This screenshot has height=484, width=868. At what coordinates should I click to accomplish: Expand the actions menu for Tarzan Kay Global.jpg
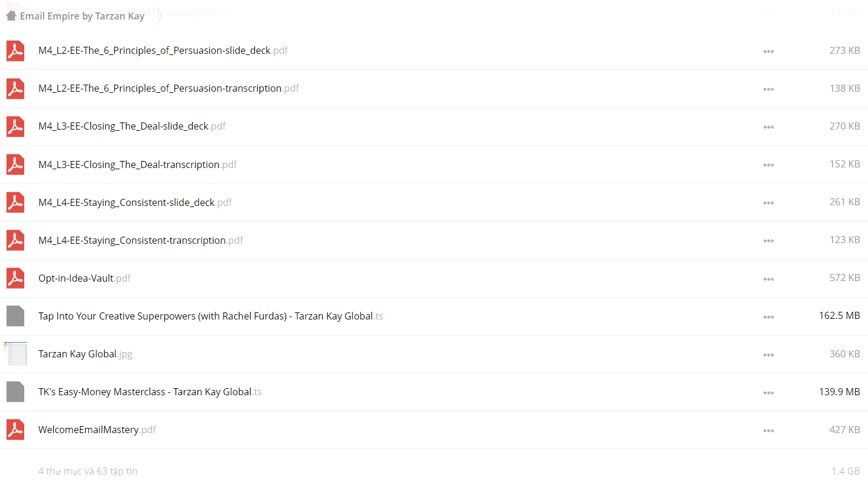pyautogui.click(x=768, y=354)
